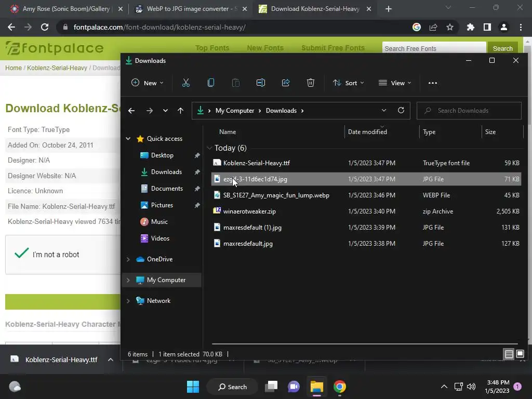
Task: Click Search on the Windows taskbar
Action: tap(232, 387)
